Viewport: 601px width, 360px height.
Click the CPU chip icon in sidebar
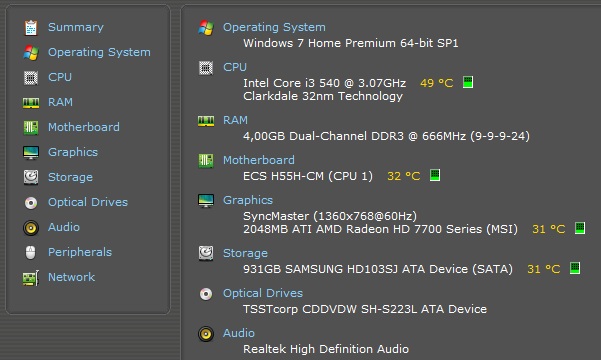point(31,78)
